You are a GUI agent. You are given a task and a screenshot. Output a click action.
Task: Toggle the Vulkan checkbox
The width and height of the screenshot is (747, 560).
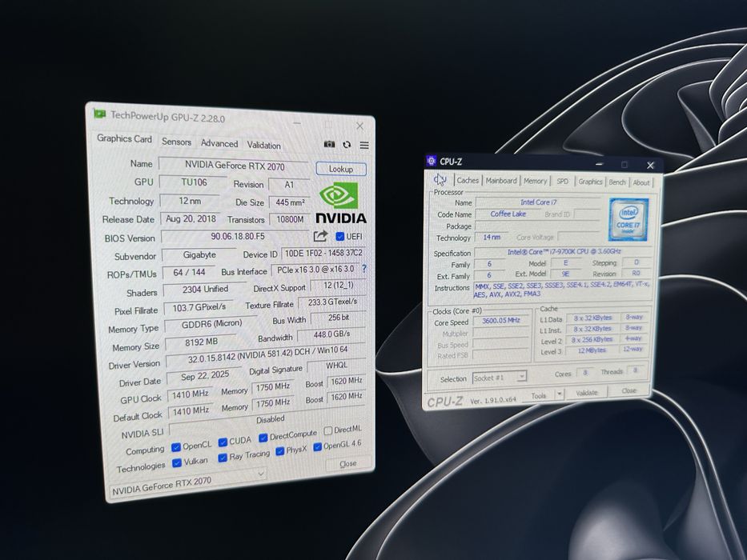pyautogui.click(x=177, y=462)
